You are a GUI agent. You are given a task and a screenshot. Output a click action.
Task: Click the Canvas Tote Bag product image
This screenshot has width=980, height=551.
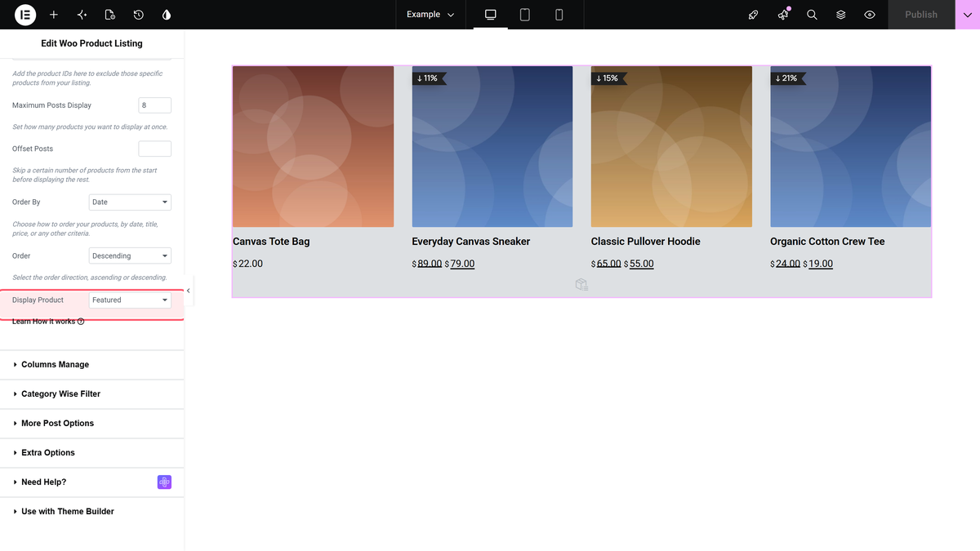pyautogui.click(x=313, y=146)
